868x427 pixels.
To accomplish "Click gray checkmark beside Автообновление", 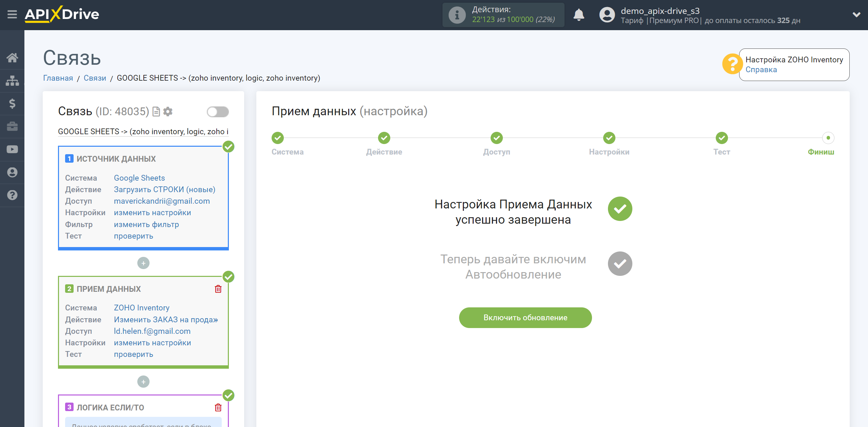I will tap(620, 264).
